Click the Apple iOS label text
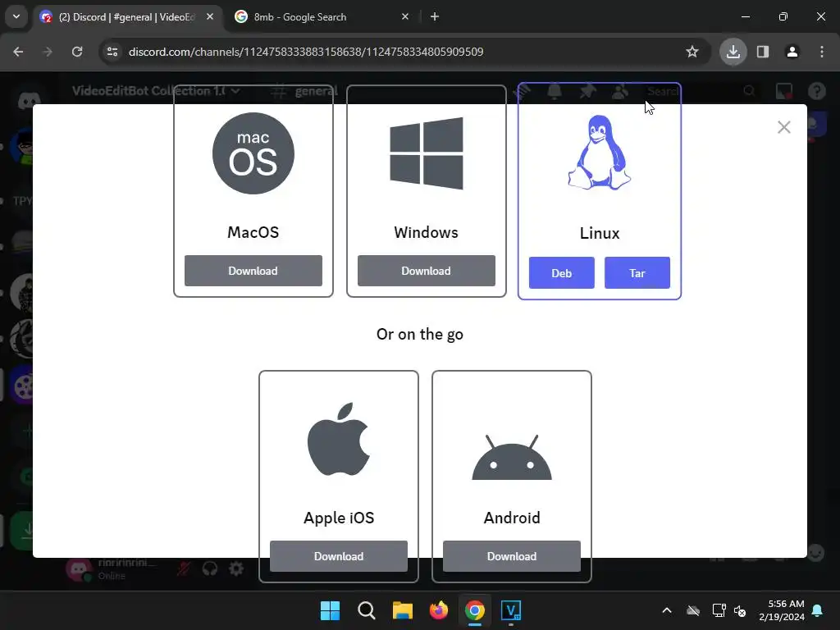The width and height of the screenshot is (840, 630). pos(339,518)
